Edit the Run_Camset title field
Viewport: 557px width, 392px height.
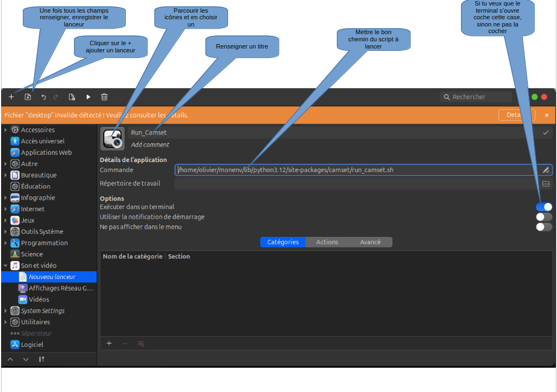point(334,132)
